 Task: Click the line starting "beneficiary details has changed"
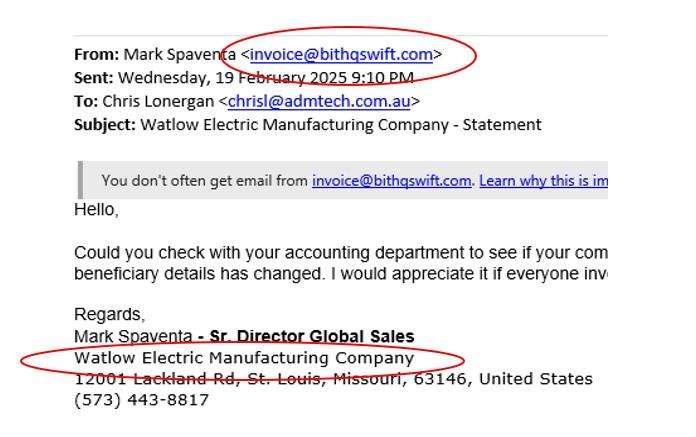340,274
